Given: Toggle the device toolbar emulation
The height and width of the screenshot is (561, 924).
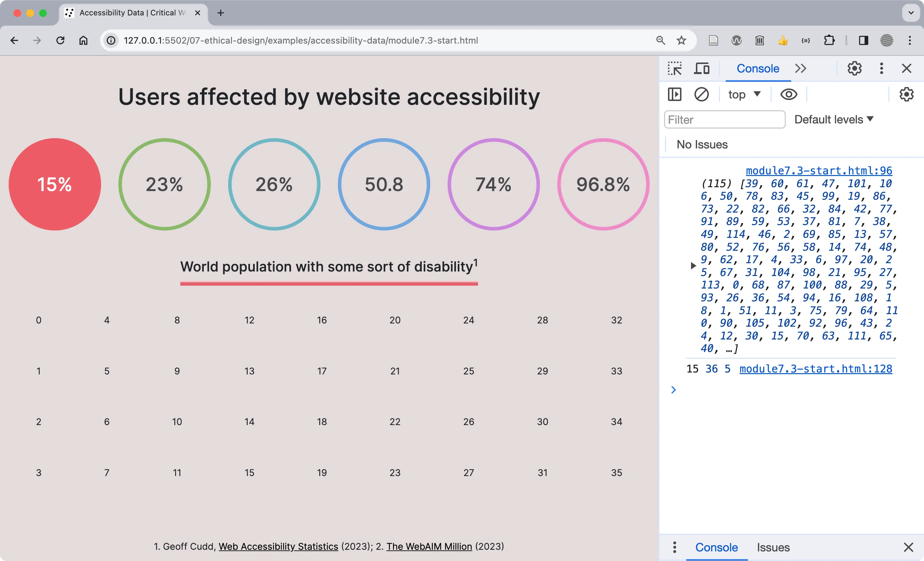Looking at the screenshot, I should pyautogui.click(x=702, y=68).
